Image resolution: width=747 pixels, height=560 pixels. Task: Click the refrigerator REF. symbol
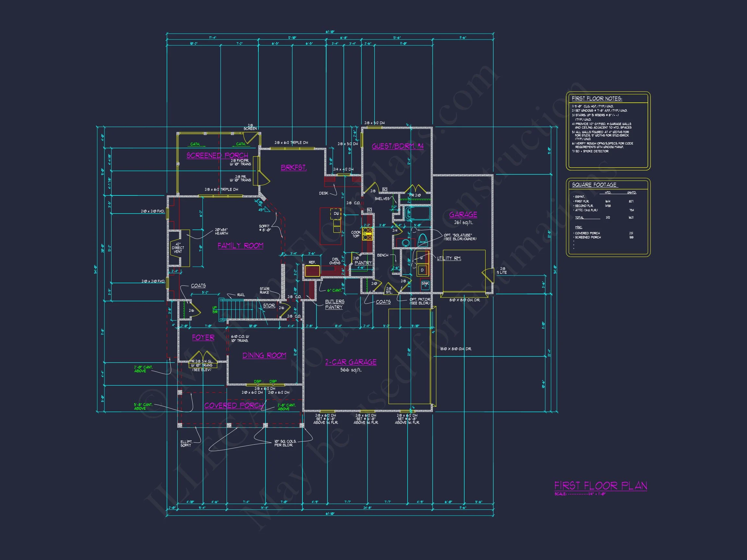[312, 271]
